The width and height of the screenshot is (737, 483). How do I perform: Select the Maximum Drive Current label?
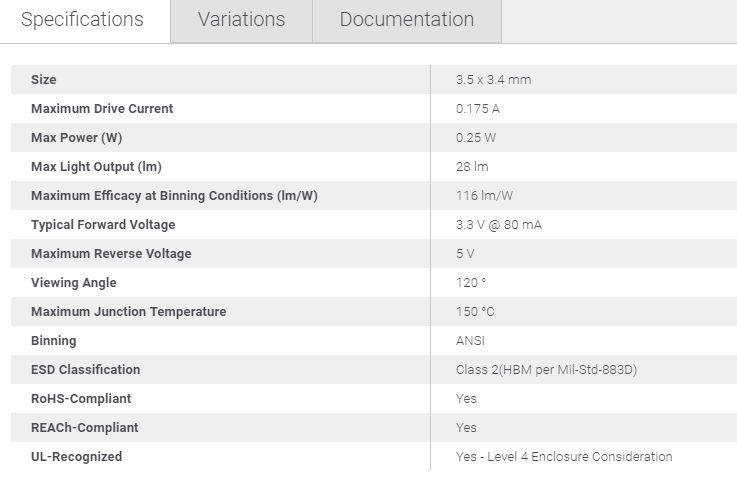tap(102, 109)
